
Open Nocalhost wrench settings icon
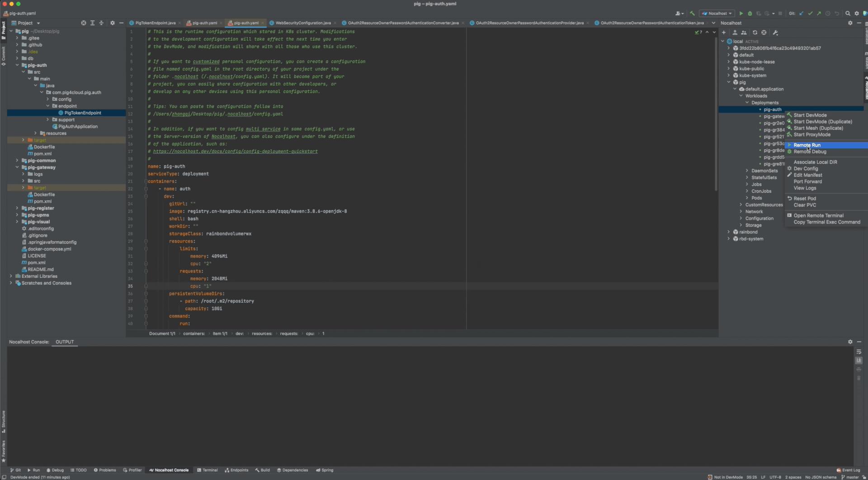pos(775,33)
